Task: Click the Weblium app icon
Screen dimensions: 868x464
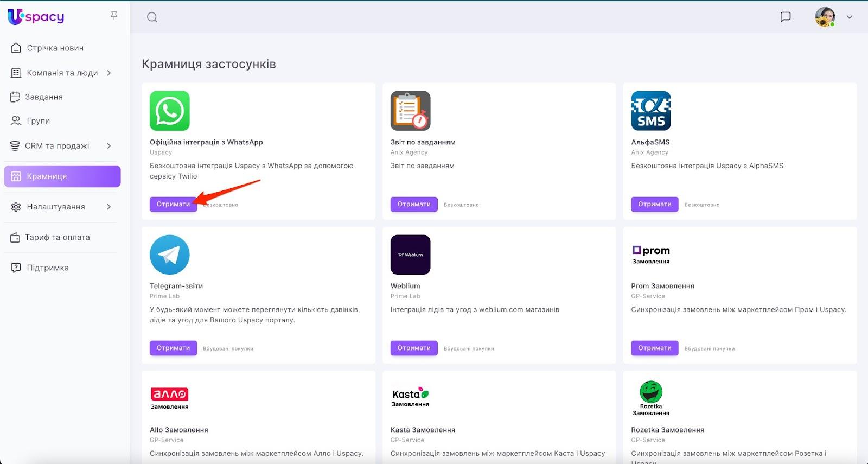Action: pos(410,255)
